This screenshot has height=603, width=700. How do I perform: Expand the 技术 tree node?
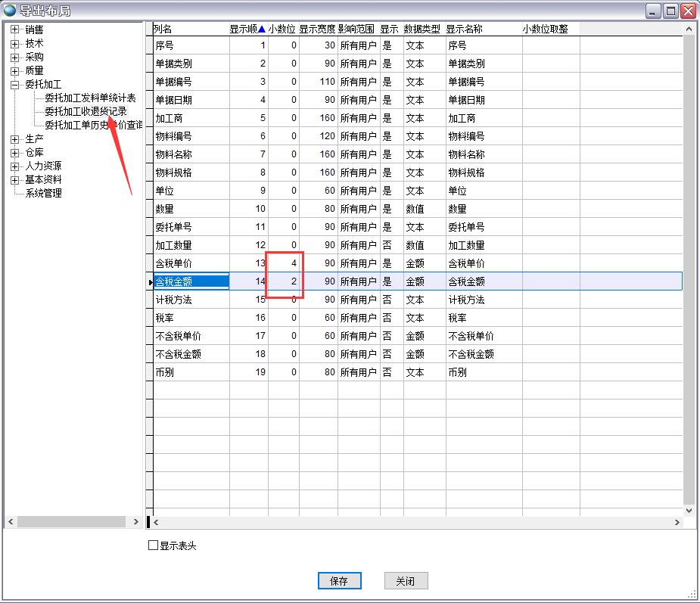point(14,43)
